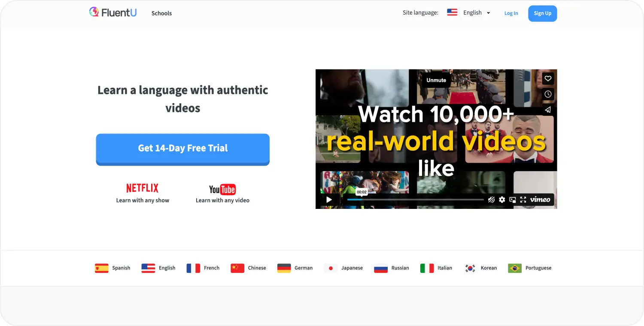Share the video using the paper plane icon
644x326 pixels.
547,110
